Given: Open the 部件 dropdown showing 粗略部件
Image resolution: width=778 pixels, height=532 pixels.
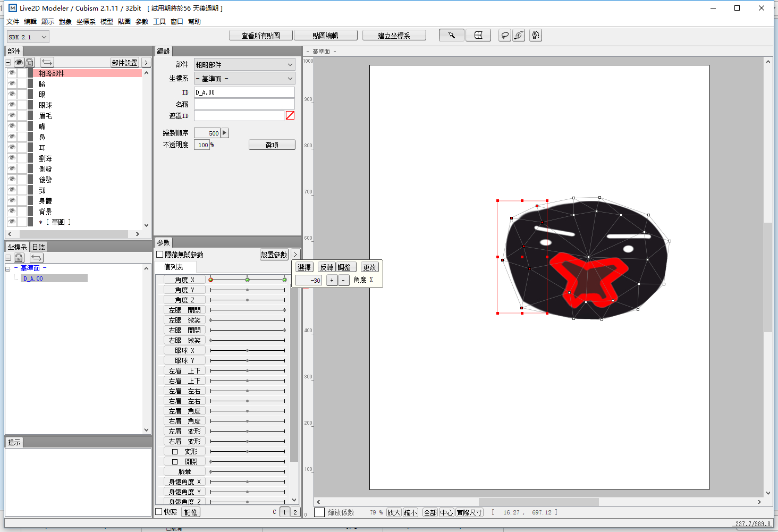Looking at the screenshot, I should tap(244, 64).
